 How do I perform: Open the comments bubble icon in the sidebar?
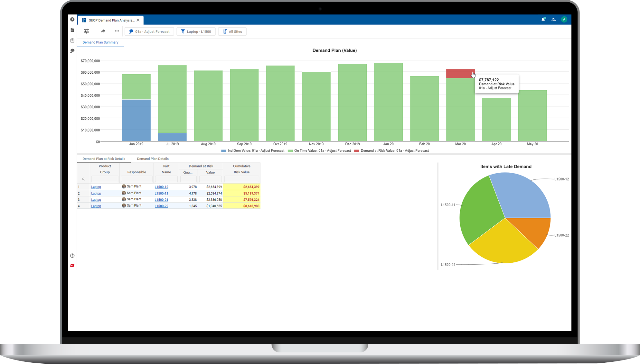click(72, 50)
